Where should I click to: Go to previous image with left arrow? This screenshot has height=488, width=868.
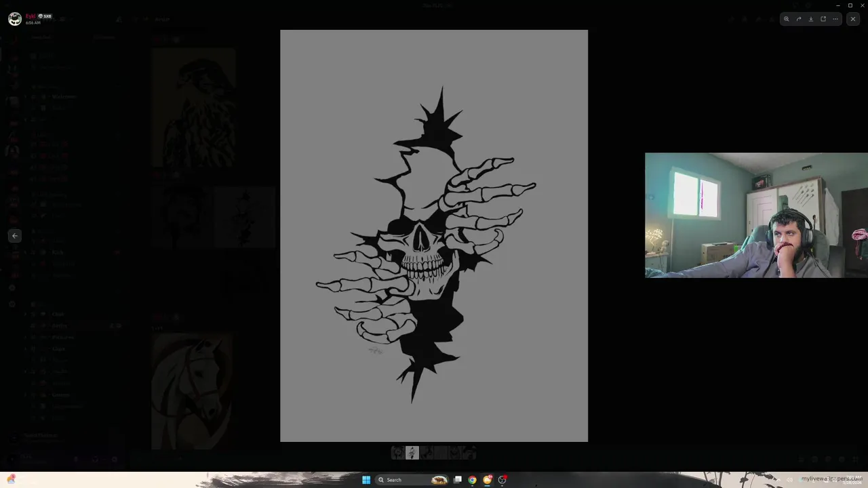click(15, 236)
